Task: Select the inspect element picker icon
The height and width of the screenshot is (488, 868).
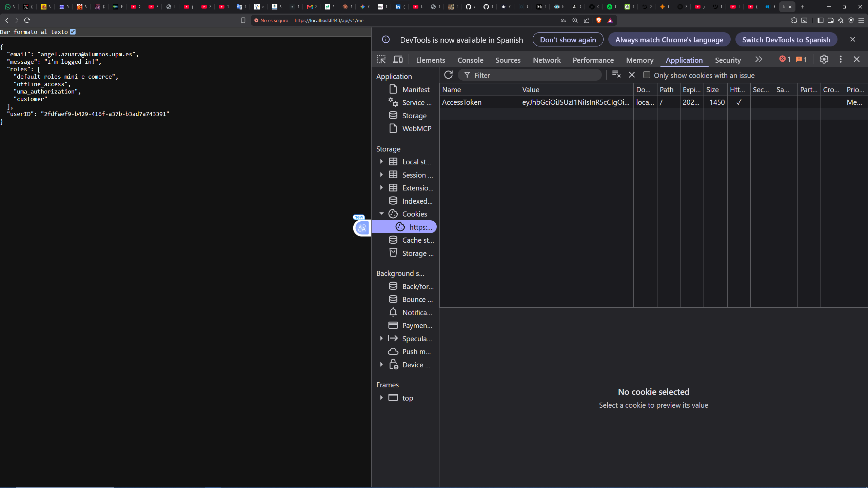Action: click(381, 60)
